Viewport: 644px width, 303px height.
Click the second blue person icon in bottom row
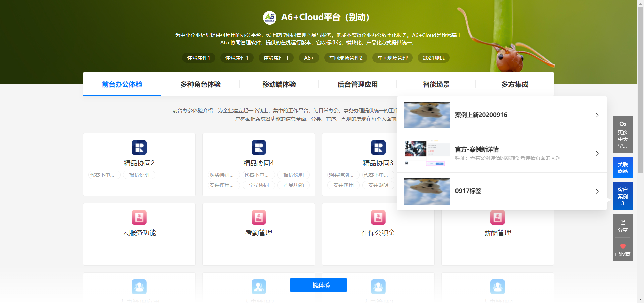point(259,287)
